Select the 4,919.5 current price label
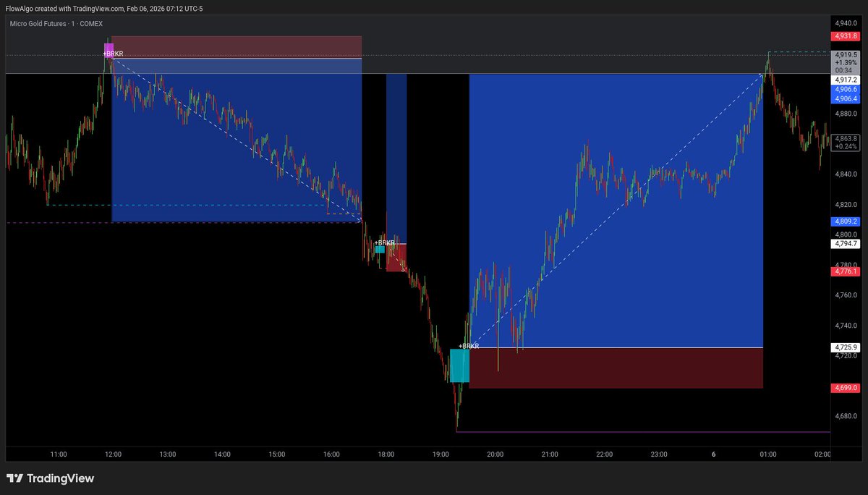868x495 pixels. pyautogui.click(x=845, y=54)
